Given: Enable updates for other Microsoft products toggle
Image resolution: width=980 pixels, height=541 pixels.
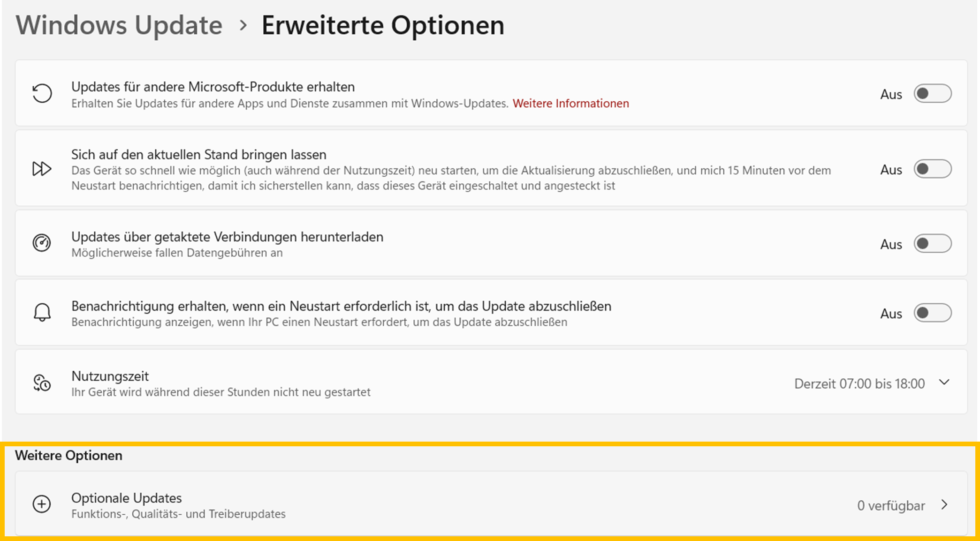Looking at the screenshot, I should point(932,94).
